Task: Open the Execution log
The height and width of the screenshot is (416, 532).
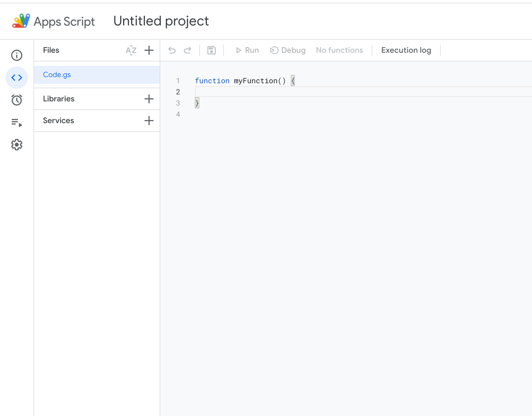Action: (x=406, y=50)
